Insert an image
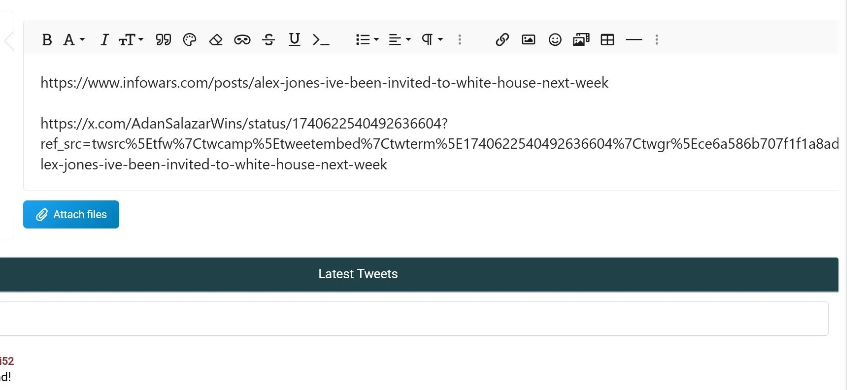The image size is (868, 390). click(528, 40)
